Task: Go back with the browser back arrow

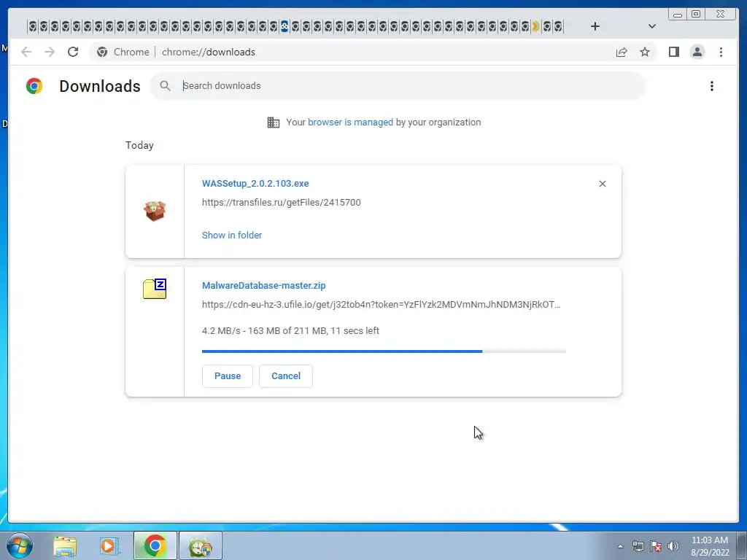Action: click(26, 52)
